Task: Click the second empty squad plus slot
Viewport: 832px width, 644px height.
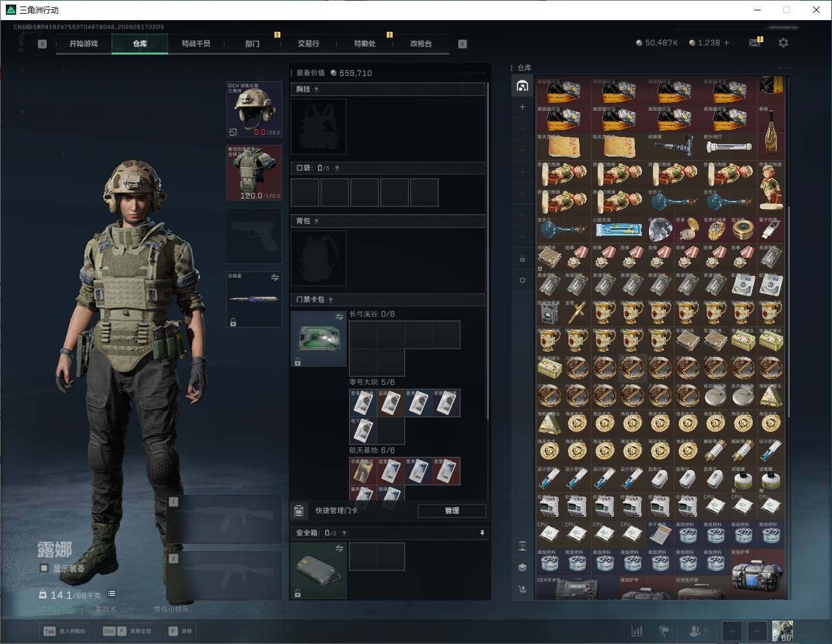Action: (x=757, y=631)
